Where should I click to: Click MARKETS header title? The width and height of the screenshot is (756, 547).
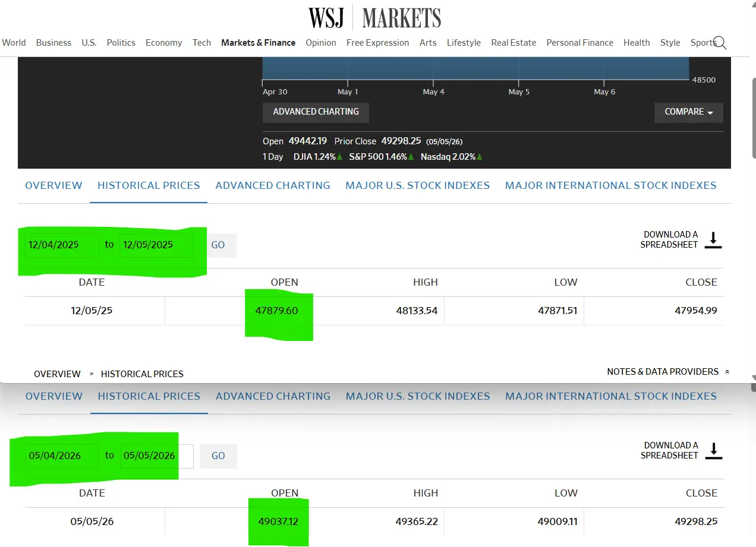tap(402, 18)
